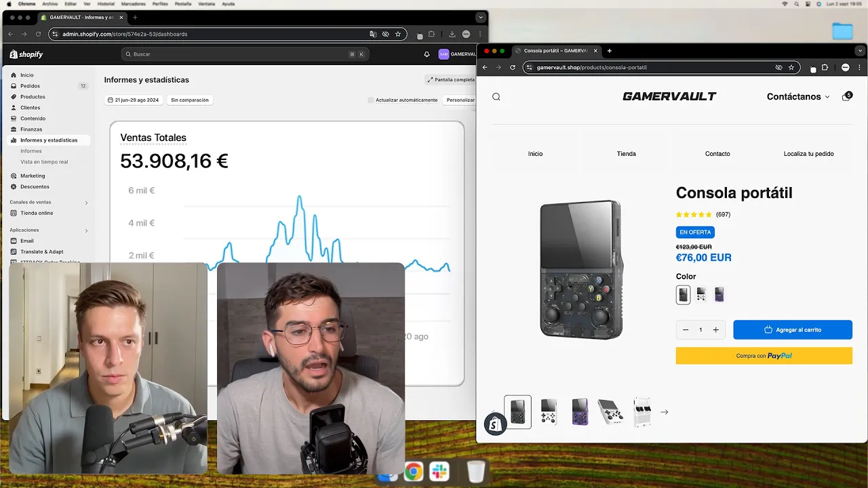Click the GAMERVAULT store logo

pyautogui.click(x=669, y=97)
